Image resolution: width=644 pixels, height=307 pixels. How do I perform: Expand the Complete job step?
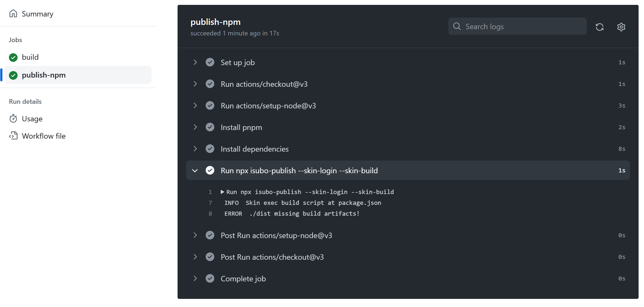pyautogui.click(x=195, y=278)
